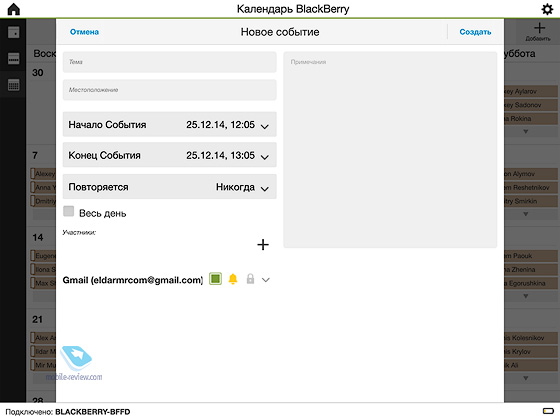Viewport: 560px width, 420px height.
Task: Select the Alex event on Sunday 21
Action: click(x=43, y=338)
